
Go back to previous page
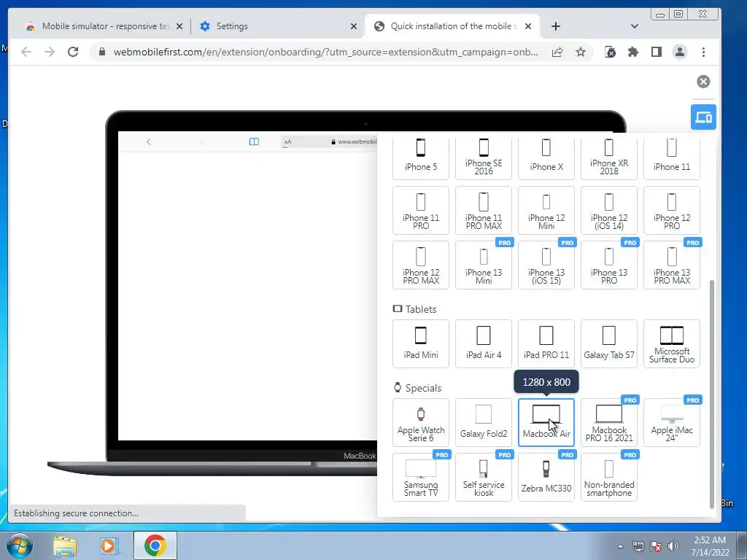(26, 52)
